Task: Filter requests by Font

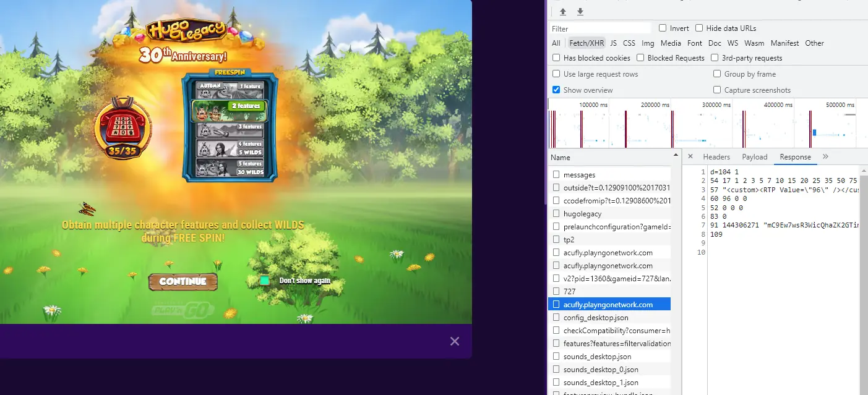Action: point(695,43)
